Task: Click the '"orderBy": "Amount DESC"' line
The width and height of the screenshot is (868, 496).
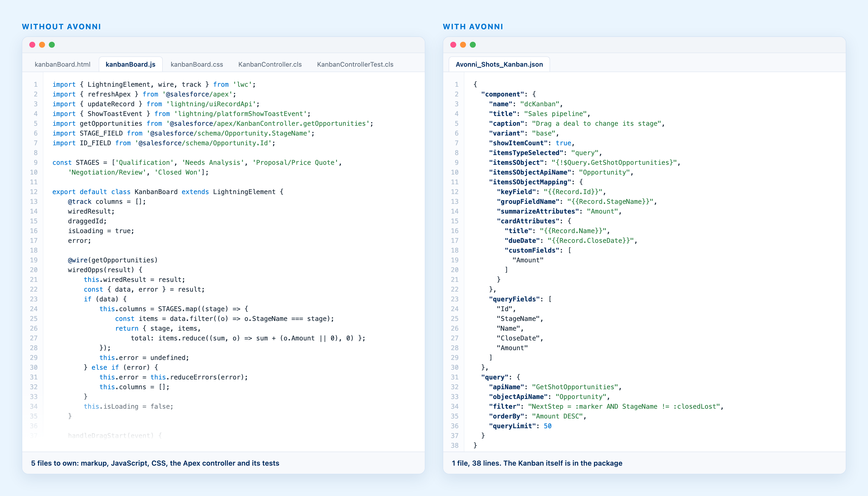Action: (538, 416)
